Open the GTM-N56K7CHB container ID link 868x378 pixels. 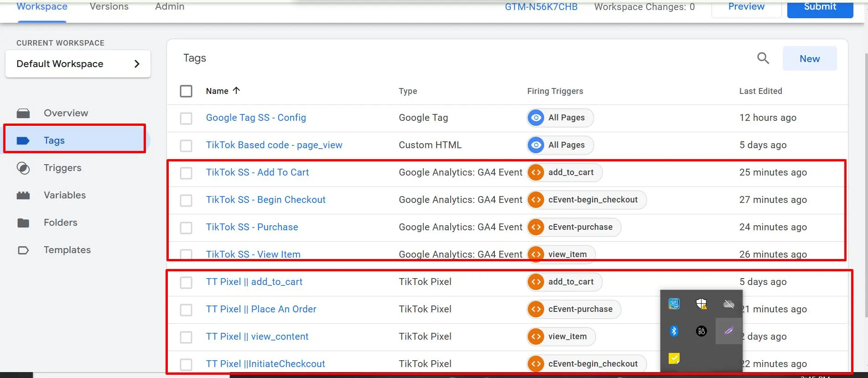[541, 7]
